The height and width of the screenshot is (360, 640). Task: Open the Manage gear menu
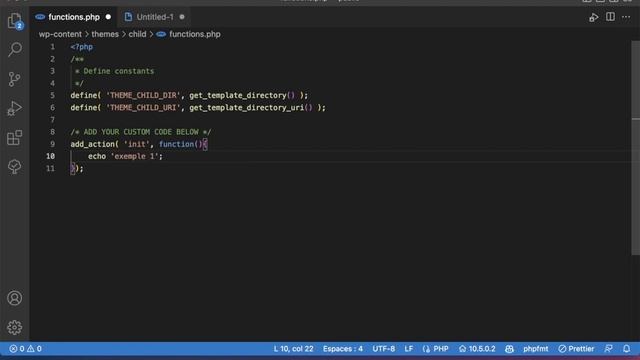15,327
